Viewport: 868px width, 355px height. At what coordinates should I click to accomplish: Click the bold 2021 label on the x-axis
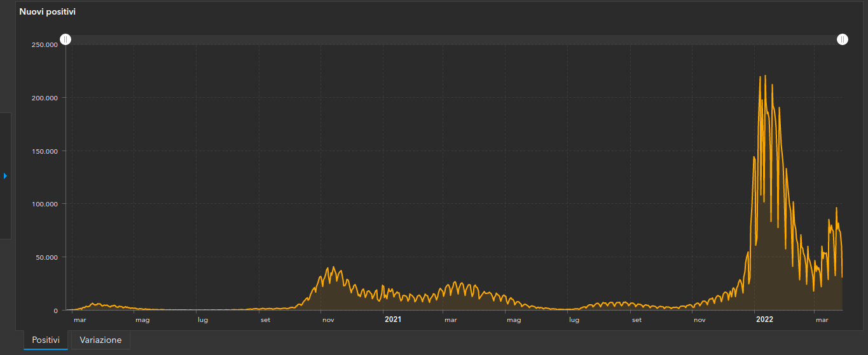pos(393,320)
